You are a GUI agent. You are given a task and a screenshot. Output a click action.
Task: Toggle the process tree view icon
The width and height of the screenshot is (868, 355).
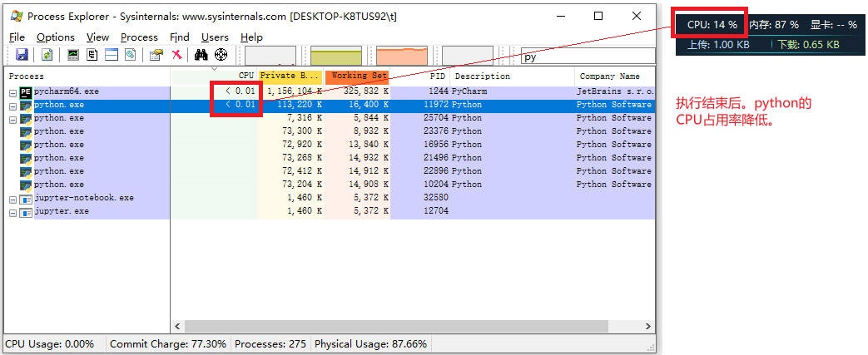coord(92,55)
